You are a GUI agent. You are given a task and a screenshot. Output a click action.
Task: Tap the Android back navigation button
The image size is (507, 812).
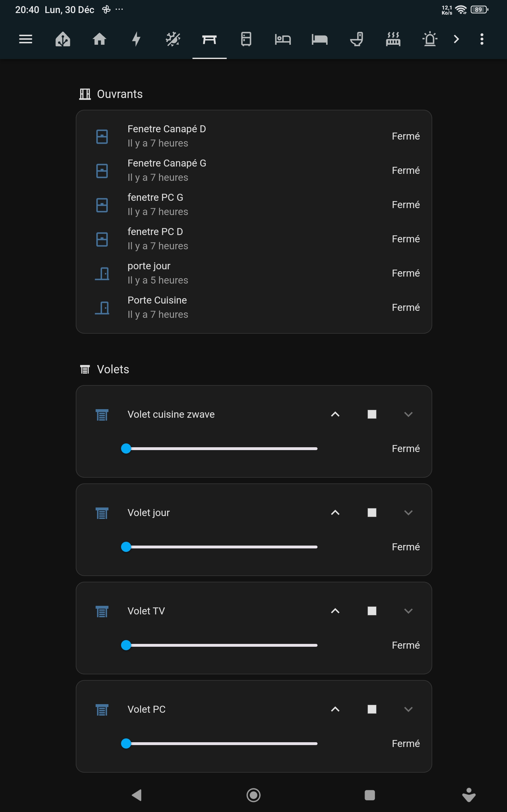(137, 795)
